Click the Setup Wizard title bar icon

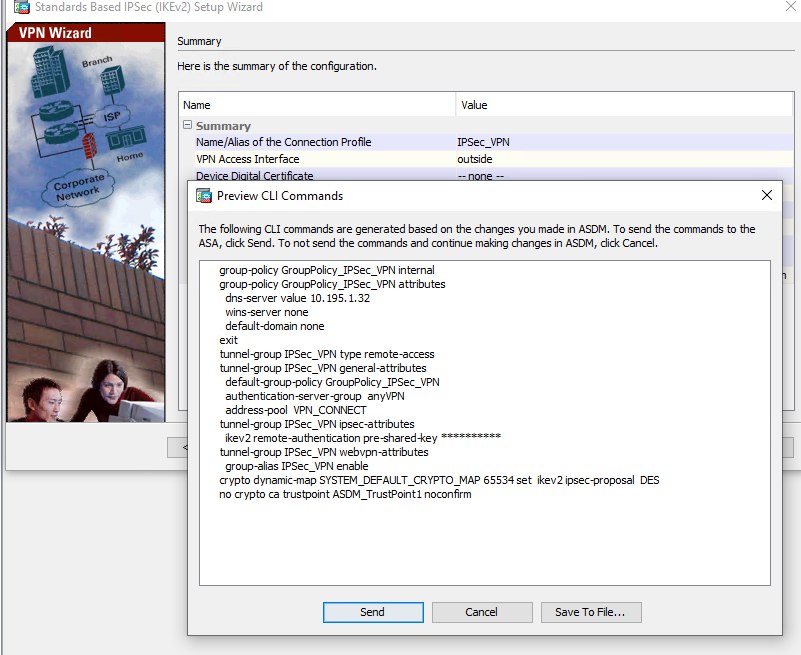pyautogui.click(x=21, y=7)
